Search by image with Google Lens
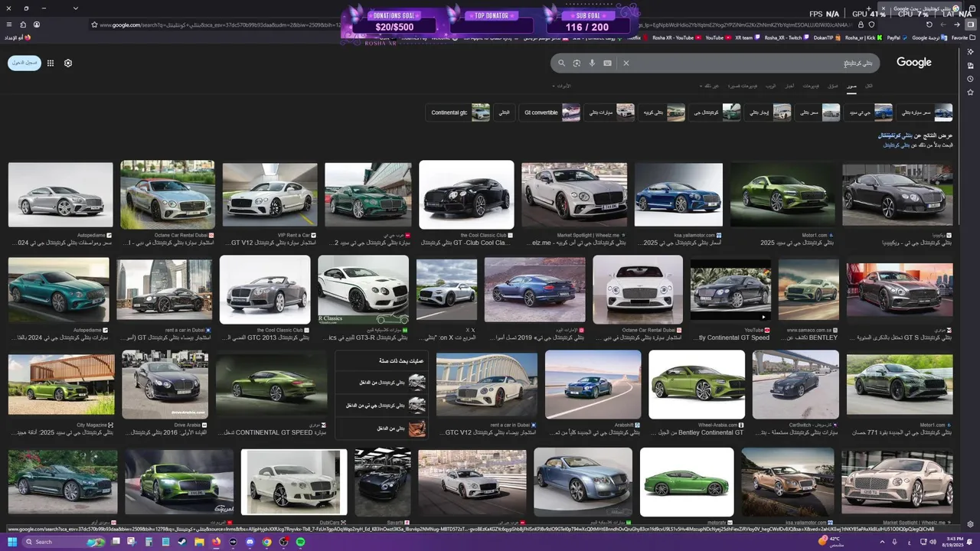This screenshot has width=980, height=551. point(577,63)
